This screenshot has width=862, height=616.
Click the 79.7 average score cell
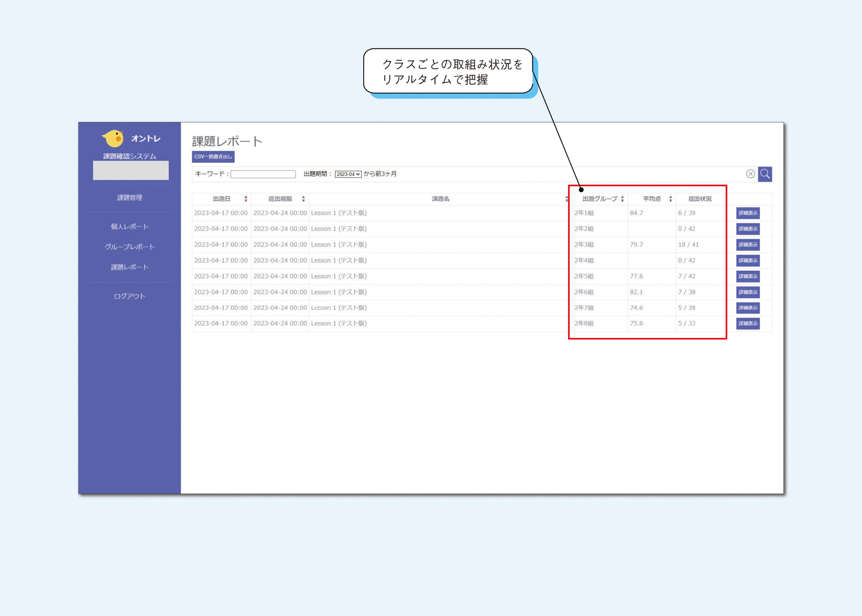[x=652, y=245]
